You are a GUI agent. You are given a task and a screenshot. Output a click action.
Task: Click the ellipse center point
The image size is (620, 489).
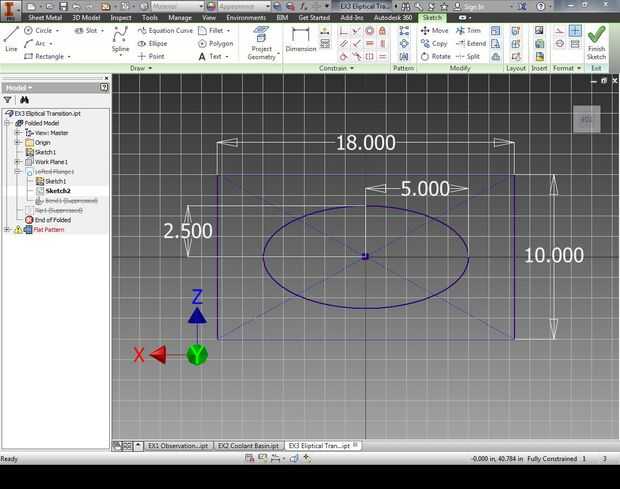(365, 257)
